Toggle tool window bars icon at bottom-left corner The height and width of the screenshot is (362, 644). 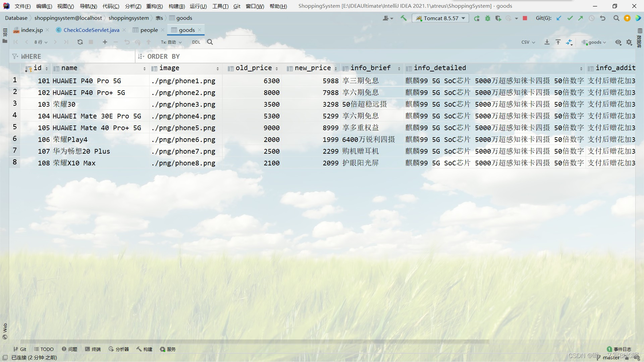[x=5, y=358]
